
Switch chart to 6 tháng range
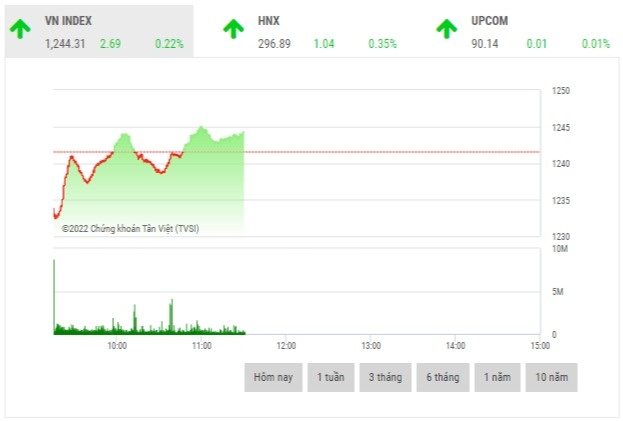pyautogui.click(x=441, y=377)
